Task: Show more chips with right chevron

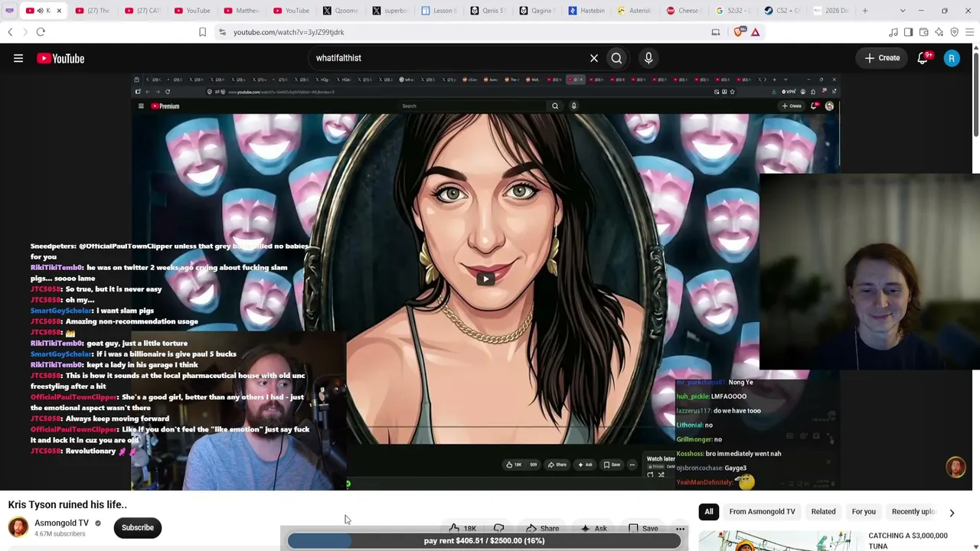Action: click(x=952, y=512)
